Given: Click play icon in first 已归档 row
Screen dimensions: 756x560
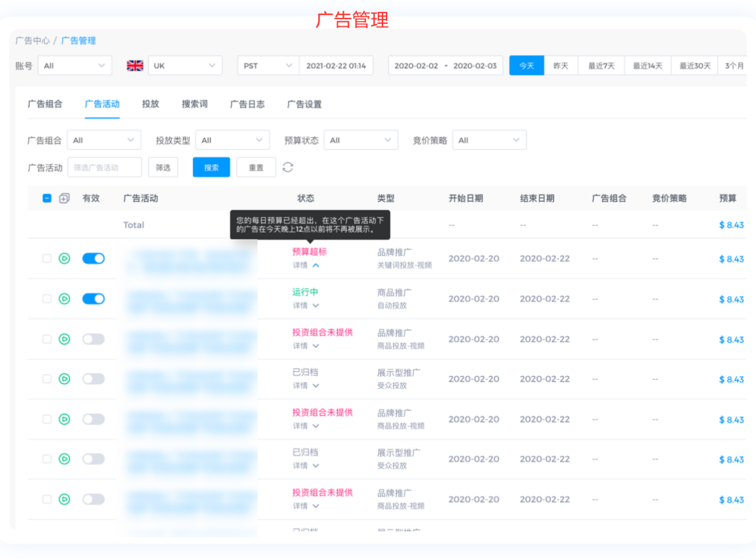Looking at the screenshot, I should (64, 379).
